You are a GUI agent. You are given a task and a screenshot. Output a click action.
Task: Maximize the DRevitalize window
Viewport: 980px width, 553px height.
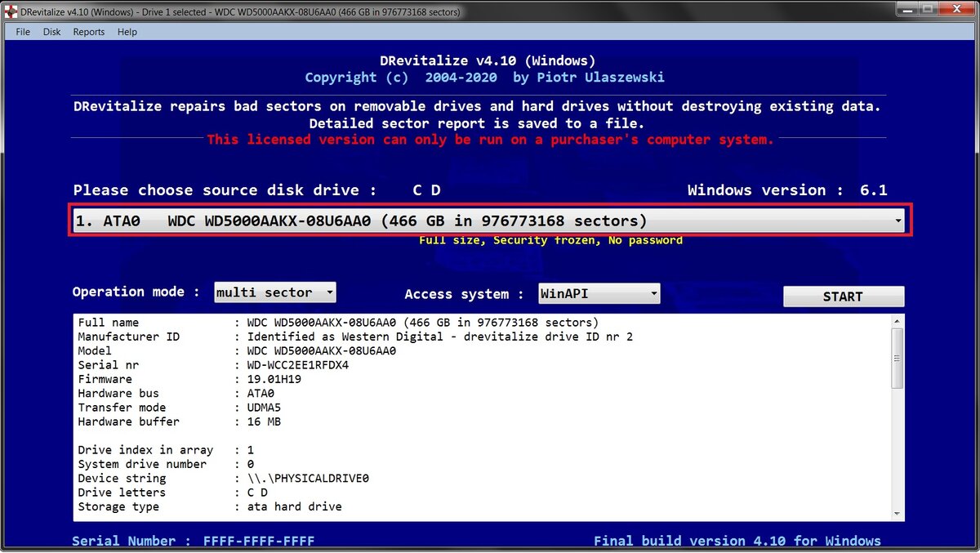pyautogui.click(x=929, y=9)
